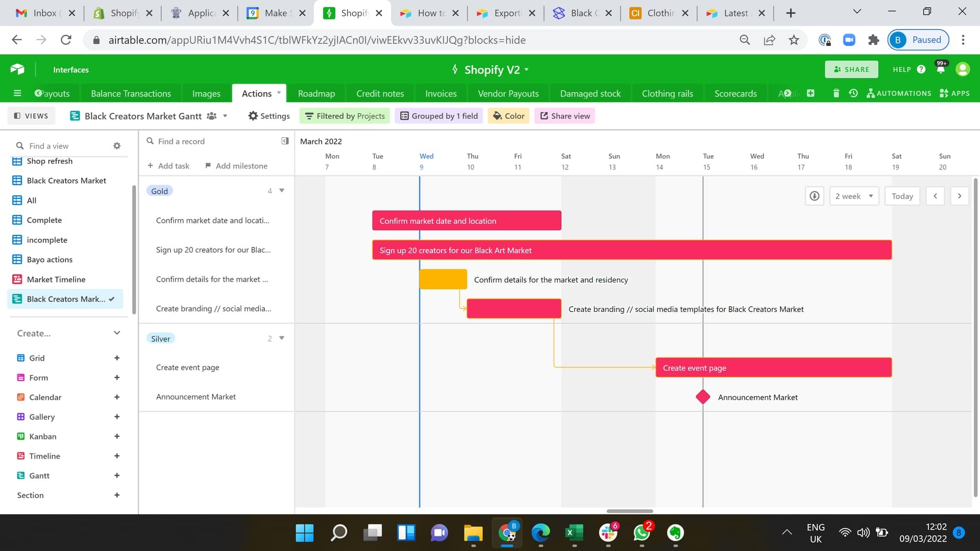Click Announcement Market milestone diamond
Screen dimensions: 980x551
[703, 397]
